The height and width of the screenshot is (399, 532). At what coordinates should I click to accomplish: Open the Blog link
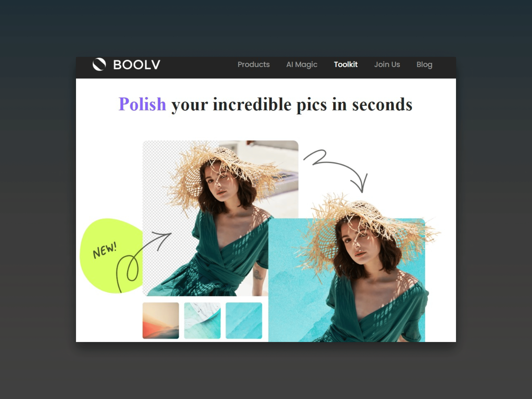pyautogui.click(x=424, y=64)
